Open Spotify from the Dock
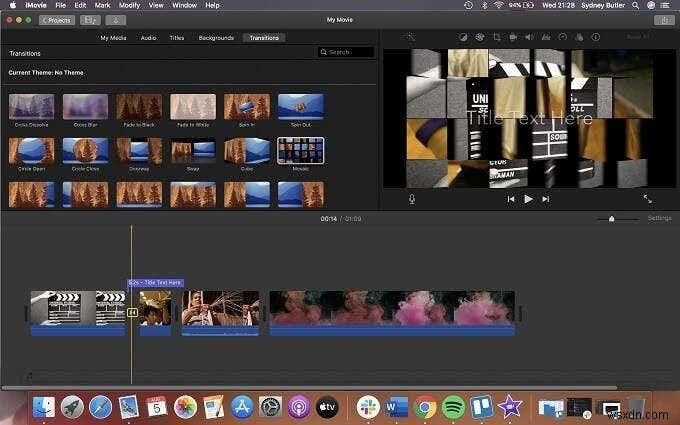This screenshot has width=680, height=425. [x=453, y=407]
